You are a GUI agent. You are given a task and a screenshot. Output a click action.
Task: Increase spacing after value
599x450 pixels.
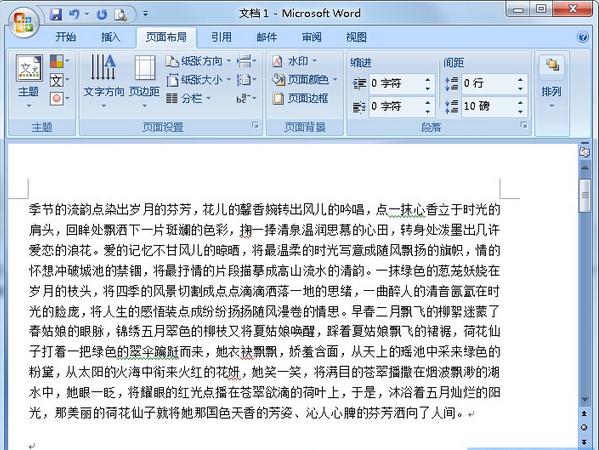click(520, 102)
